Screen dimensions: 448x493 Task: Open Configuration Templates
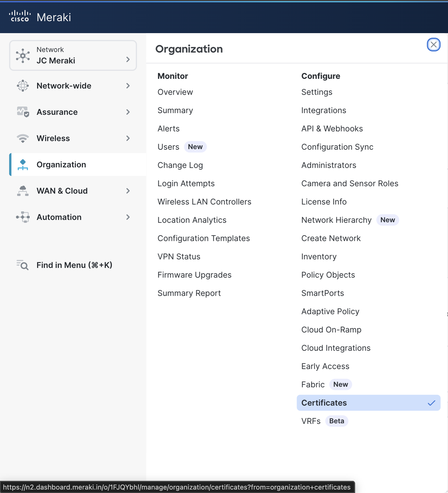(x=204, y=238)
